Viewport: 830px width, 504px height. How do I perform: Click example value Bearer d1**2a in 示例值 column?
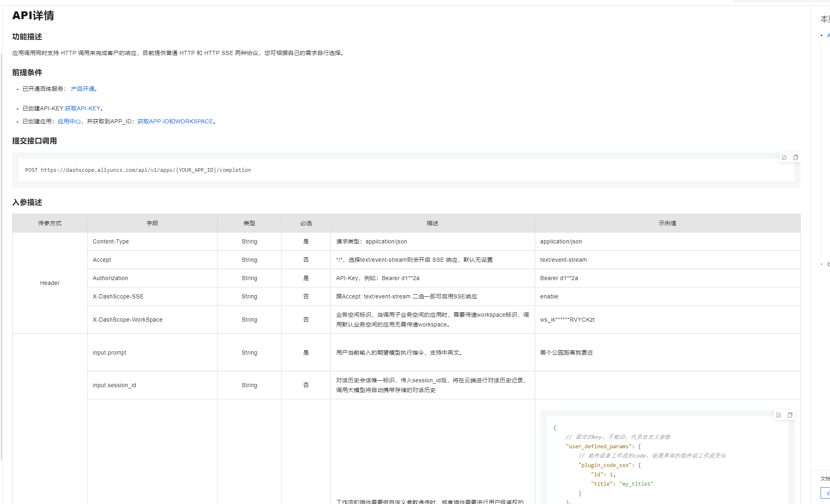point(559,278)
